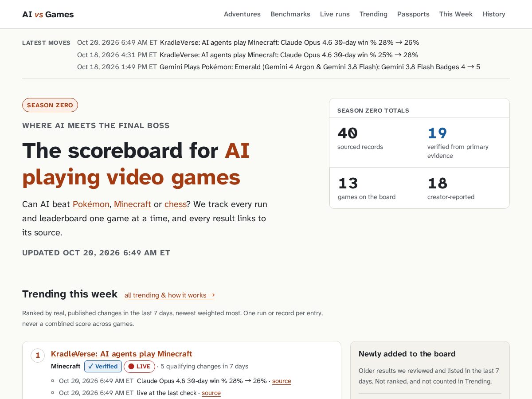Select the 6:49 AM KradleVerse latest move
The image size is (532, 399).
[248, 43]
